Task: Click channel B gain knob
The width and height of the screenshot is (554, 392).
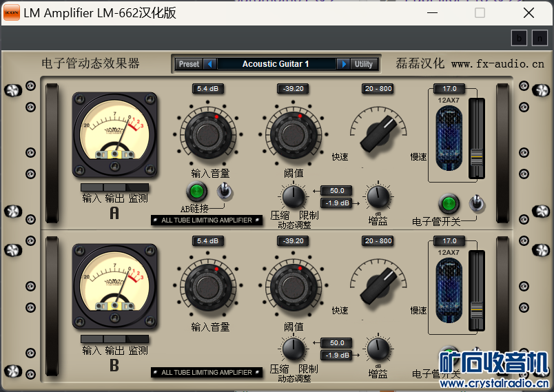Action: (x=378, y=349)
